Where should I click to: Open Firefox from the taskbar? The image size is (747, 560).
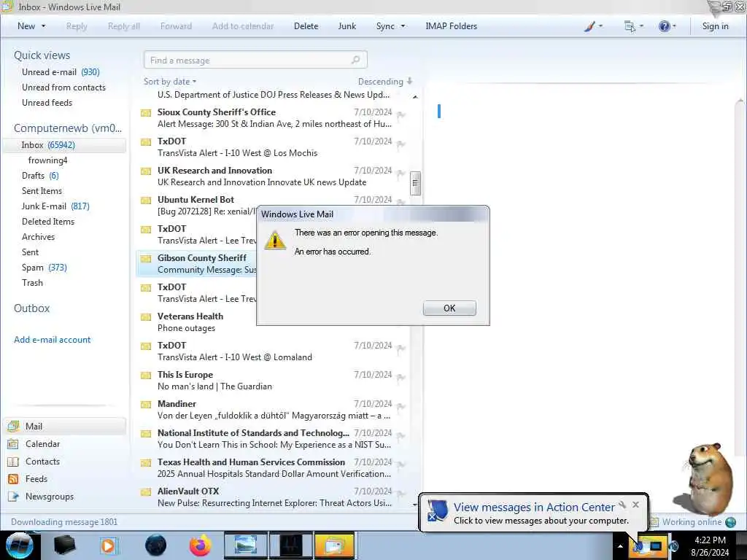pyautogui.click(x=200, y=545)
